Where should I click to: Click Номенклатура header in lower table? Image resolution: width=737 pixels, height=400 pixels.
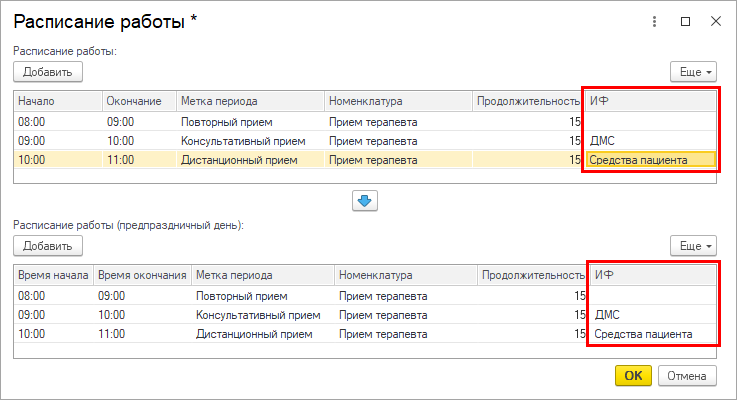click(x=405, y=275)
